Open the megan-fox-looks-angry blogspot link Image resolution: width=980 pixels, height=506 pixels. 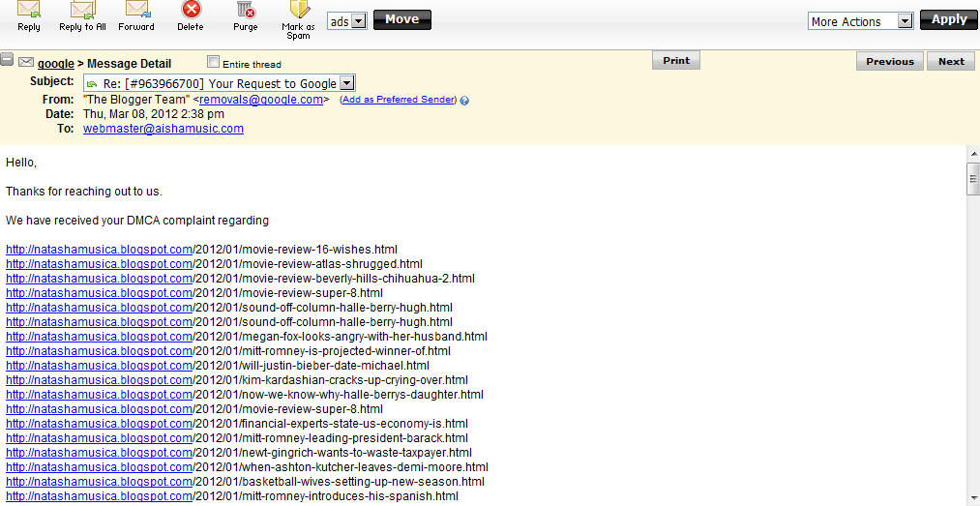tap(100, 336)
